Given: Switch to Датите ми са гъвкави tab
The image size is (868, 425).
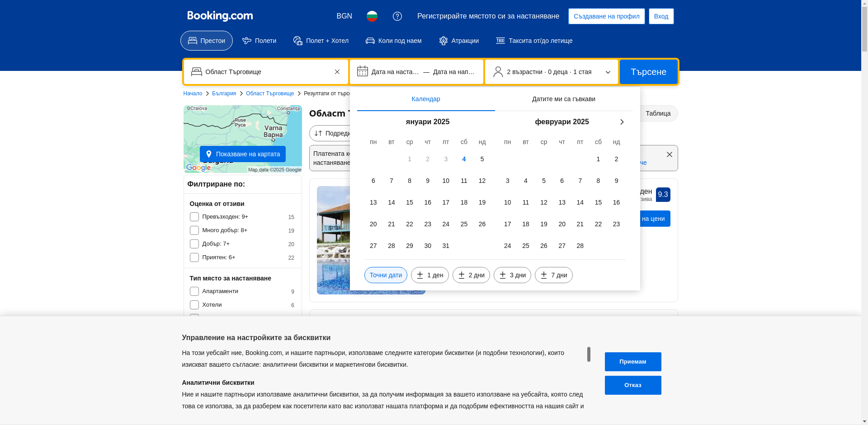Looking at the screenshot, I should coord(563,99).
